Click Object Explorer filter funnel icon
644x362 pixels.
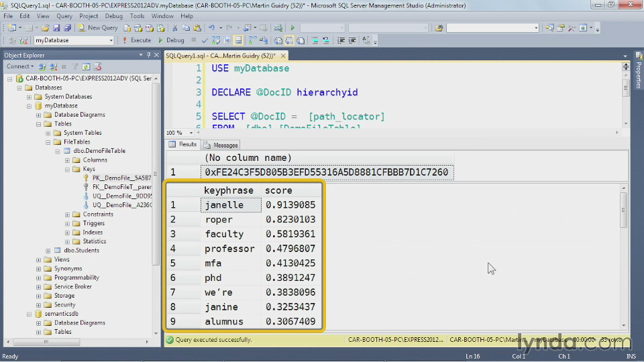click(x=74, y=66)
